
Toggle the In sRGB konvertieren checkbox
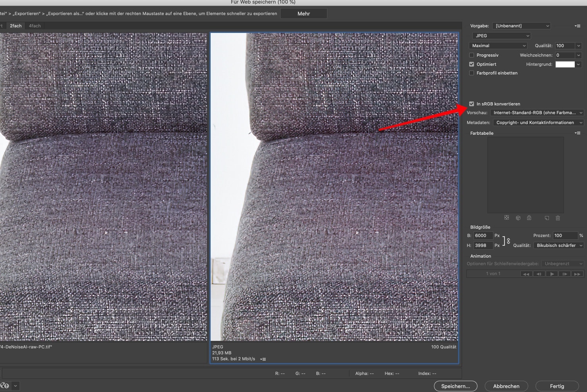pyautogui.click(x=472, y=104)
